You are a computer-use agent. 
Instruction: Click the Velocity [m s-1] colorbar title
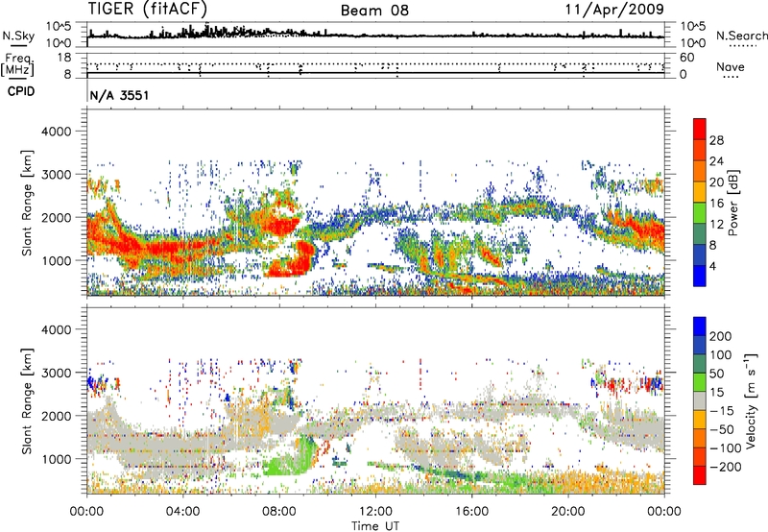click(750, 400)
